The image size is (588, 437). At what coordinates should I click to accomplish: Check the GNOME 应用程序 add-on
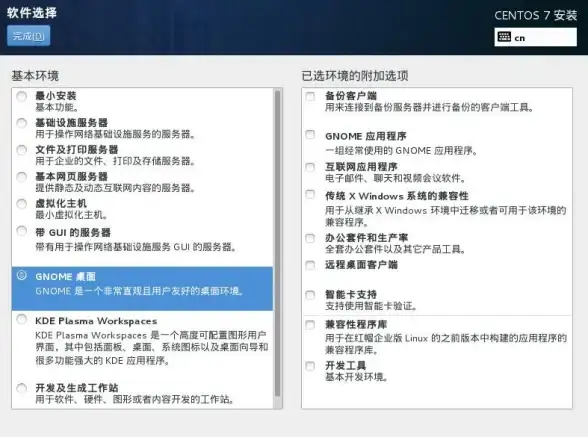click(310, 134)
